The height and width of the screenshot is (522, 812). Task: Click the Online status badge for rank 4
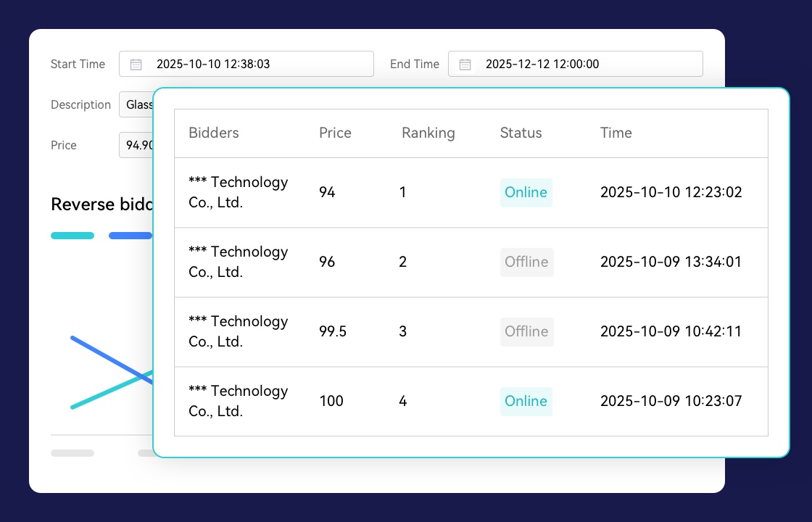tap(526, 402)
